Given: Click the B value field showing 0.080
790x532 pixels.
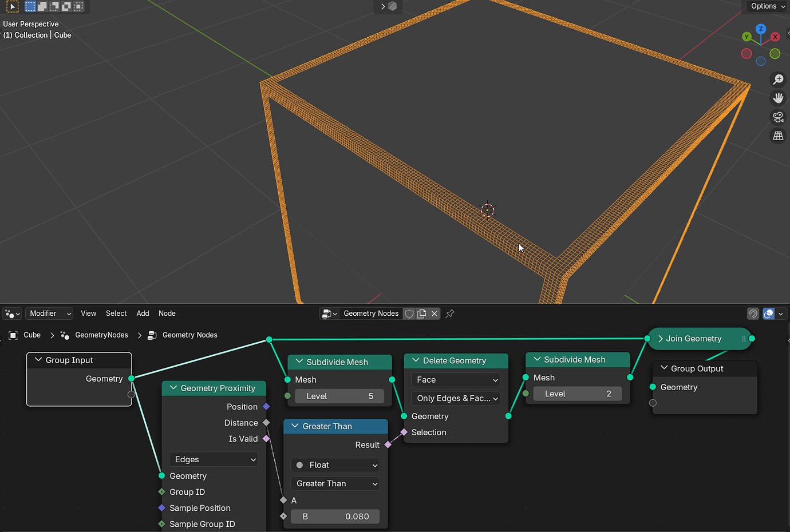Looking at the screenshot, I should [335, 517].
